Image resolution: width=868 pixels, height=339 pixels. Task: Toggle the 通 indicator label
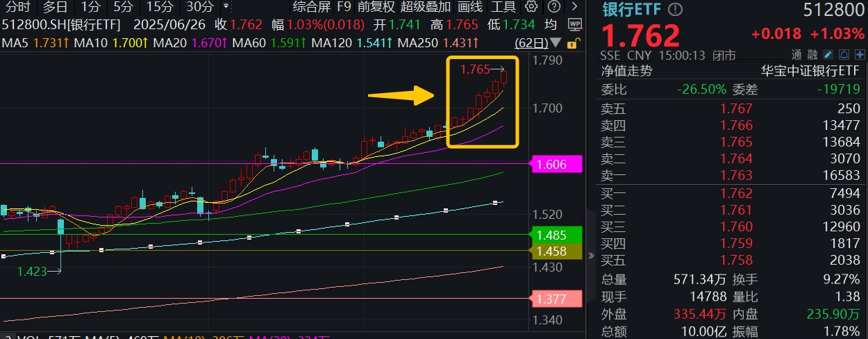(x=796, y=54)
